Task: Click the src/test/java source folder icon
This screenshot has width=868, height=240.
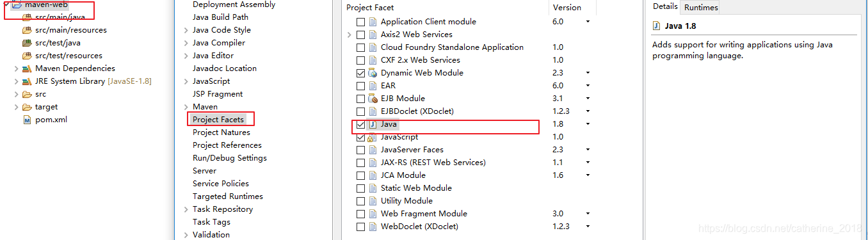Action: pyautogui.click(x=27, y=43)
